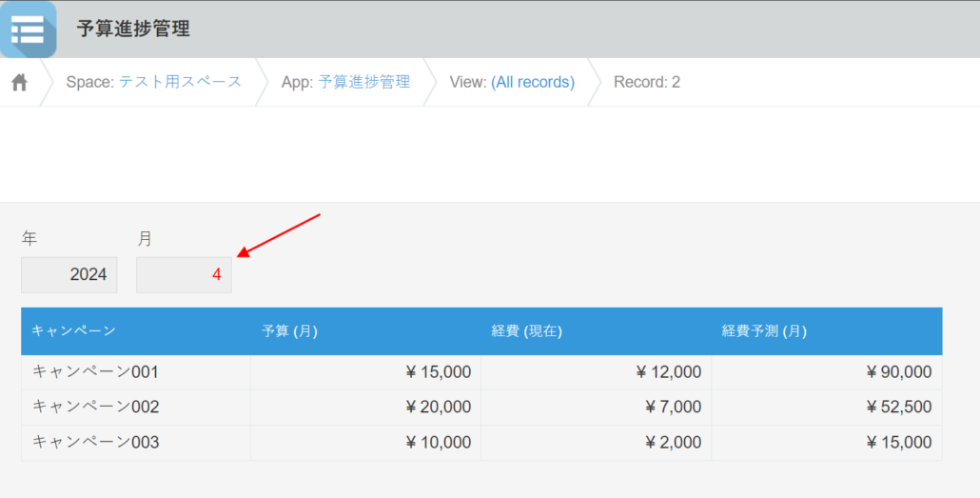Click the 予算進捗管理 title in header

133,30
